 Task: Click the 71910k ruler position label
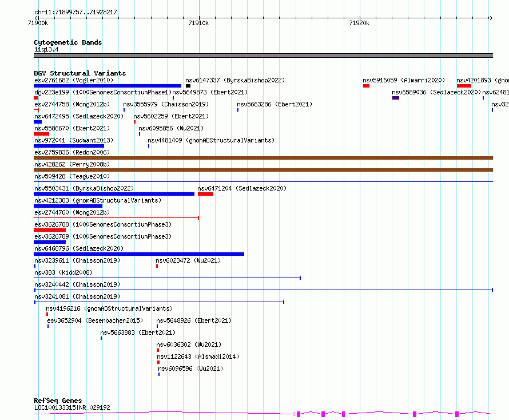pos(198,23)
